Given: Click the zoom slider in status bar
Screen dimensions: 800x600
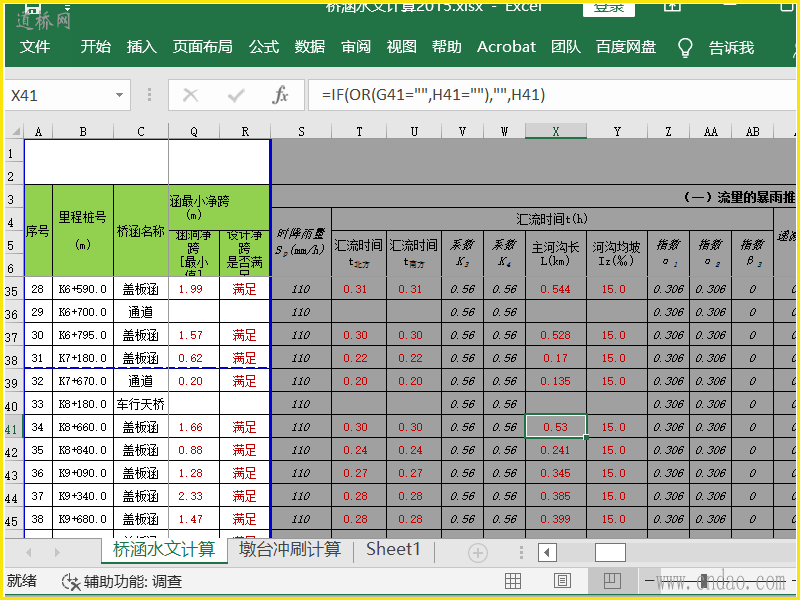Looking at the screenshot, I should coord(704,581).
